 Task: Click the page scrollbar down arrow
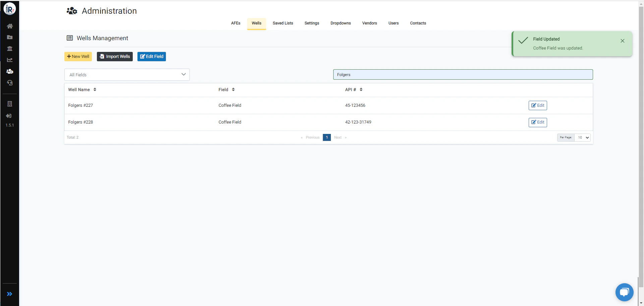(x=641, y=303)
